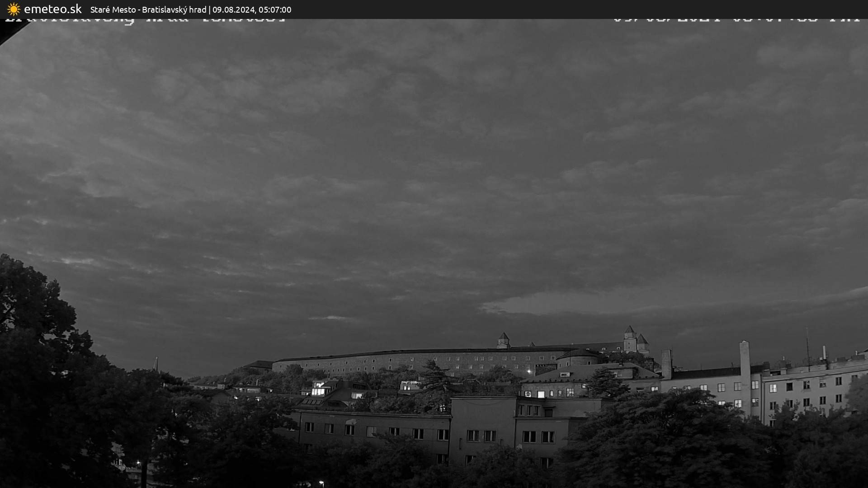Click the emeteo.sk sun logo icon
The image size is (868, 488).
tap(14, 9)
